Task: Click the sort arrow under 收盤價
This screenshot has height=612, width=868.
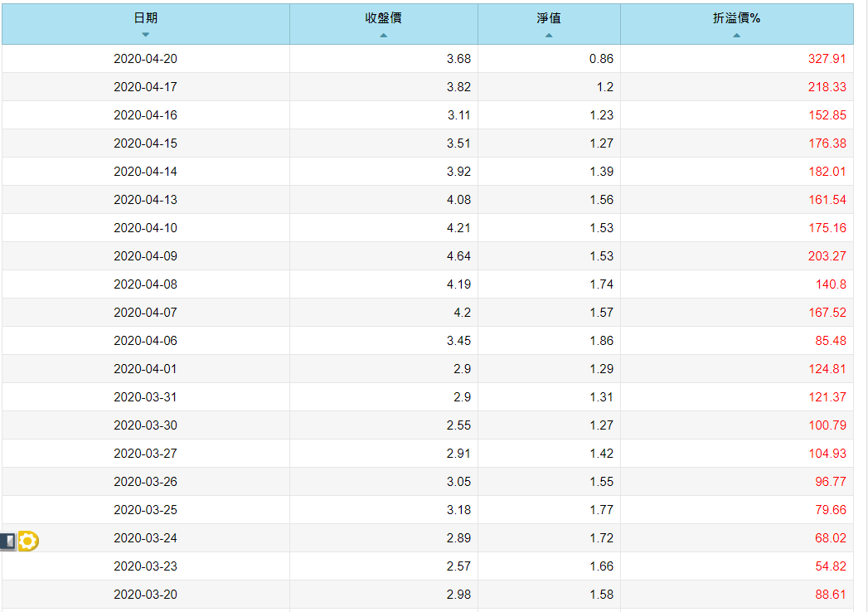Action: (x=383, y=35)
